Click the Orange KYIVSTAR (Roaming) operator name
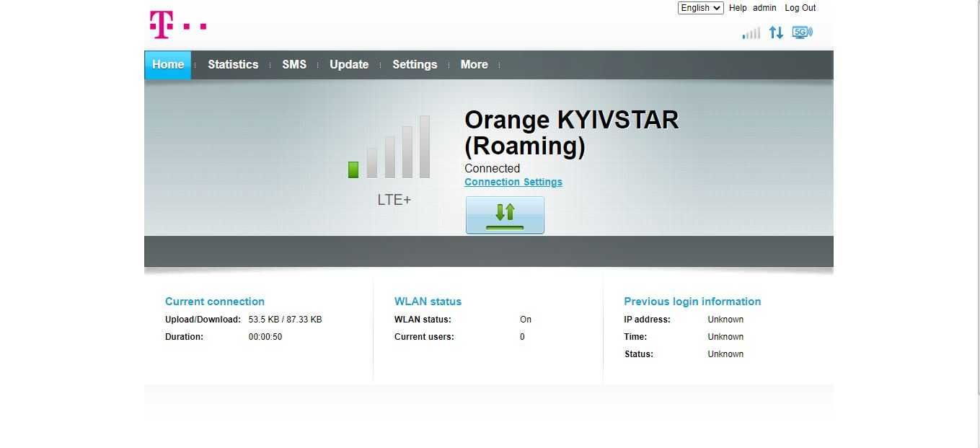The height and width of the screenshot is (448, 980). click(572, 133)
